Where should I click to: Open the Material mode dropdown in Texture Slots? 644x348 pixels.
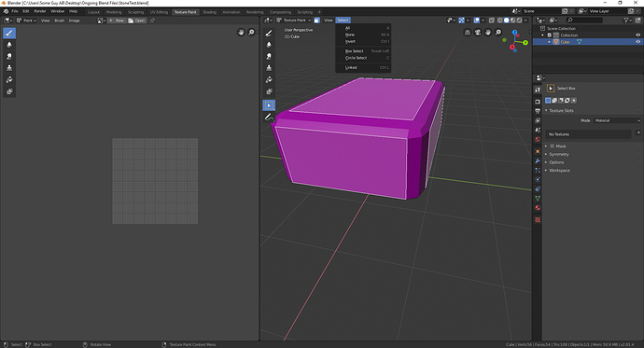617,120
